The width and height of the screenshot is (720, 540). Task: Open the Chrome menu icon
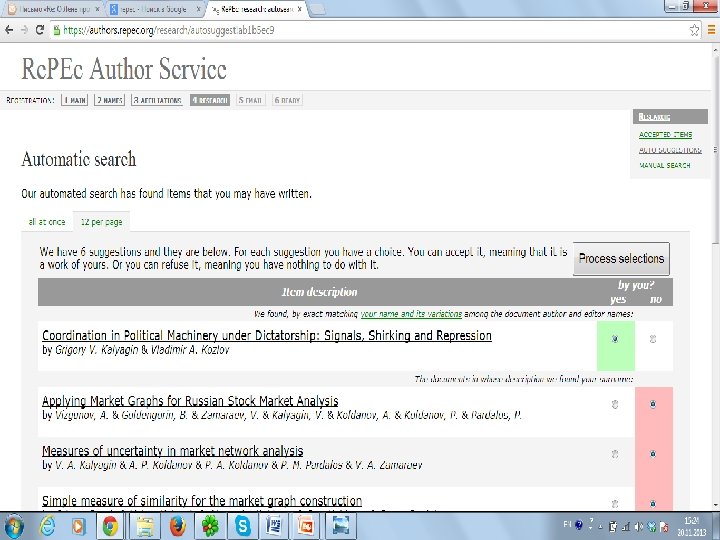711,30
